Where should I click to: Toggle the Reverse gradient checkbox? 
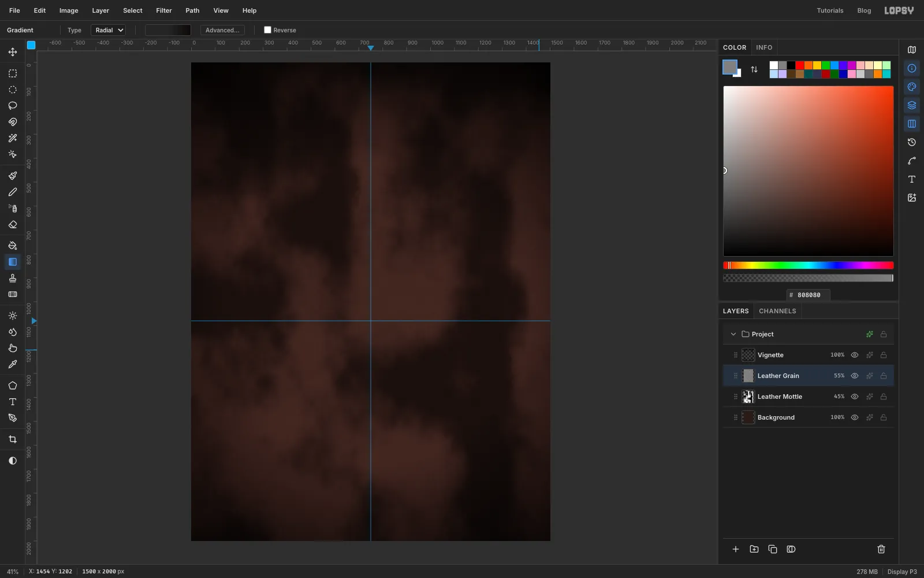(x=267, y=30)
